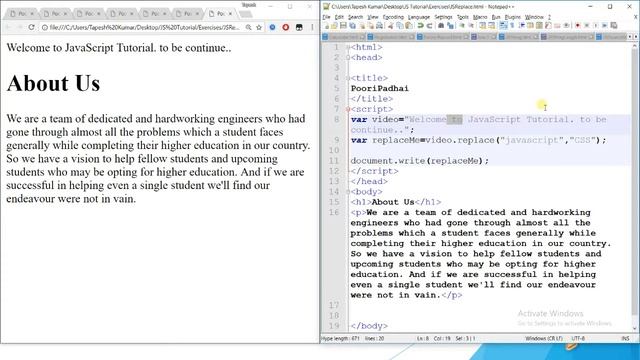The width and height of the screenshot is (640, 360).
Task: Click the Save All icon in Notepad++
Action: 352,26
